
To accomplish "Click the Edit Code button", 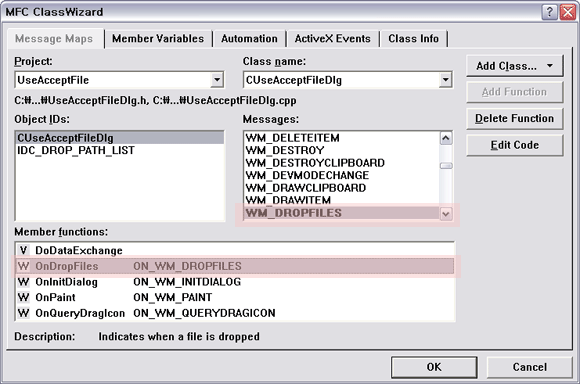I will (x=515, y=145).
